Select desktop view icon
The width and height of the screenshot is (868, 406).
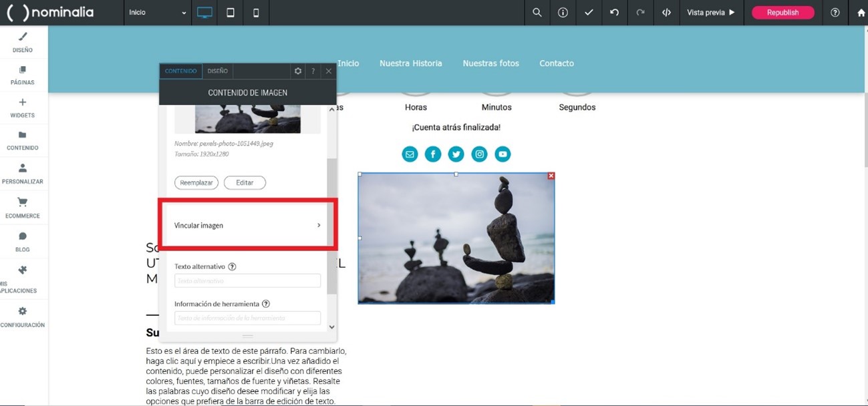204,13
